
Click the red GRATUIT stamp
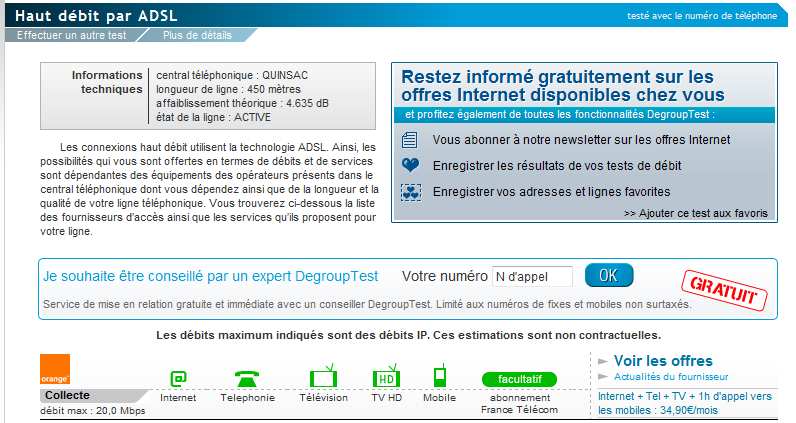point(724,290)
